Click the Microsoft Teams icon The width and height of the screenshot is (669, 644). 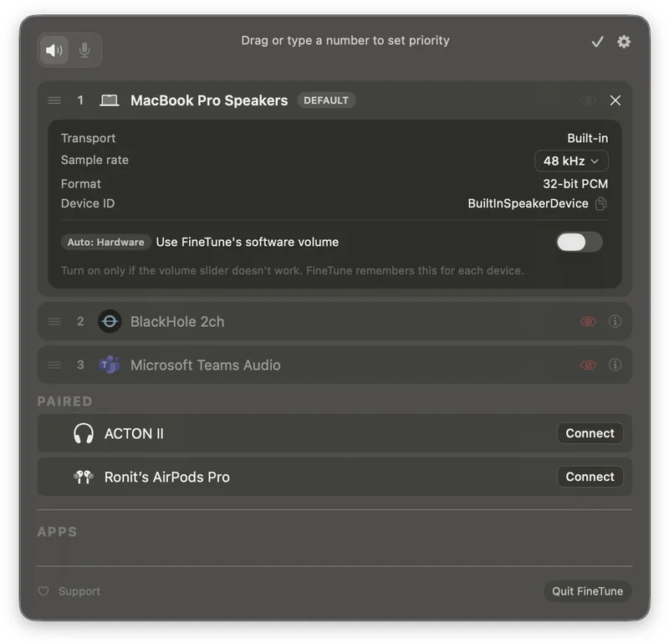coord(110,365)
